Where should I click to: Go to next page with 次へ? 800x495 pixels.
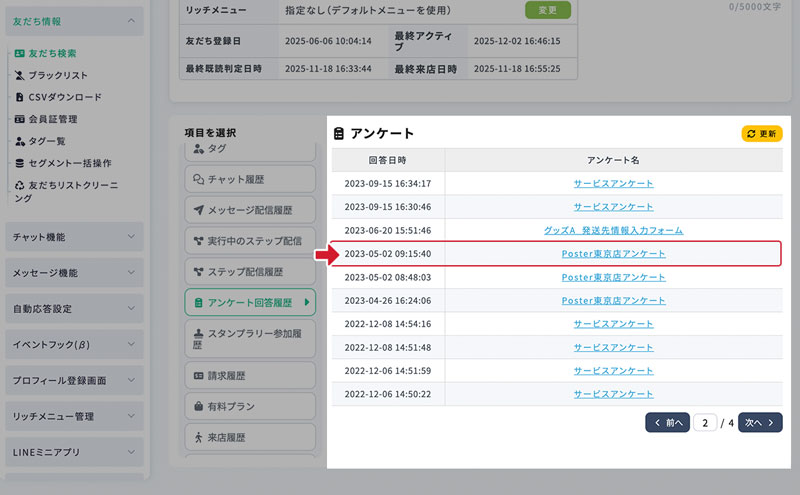[x=759, y=422]
